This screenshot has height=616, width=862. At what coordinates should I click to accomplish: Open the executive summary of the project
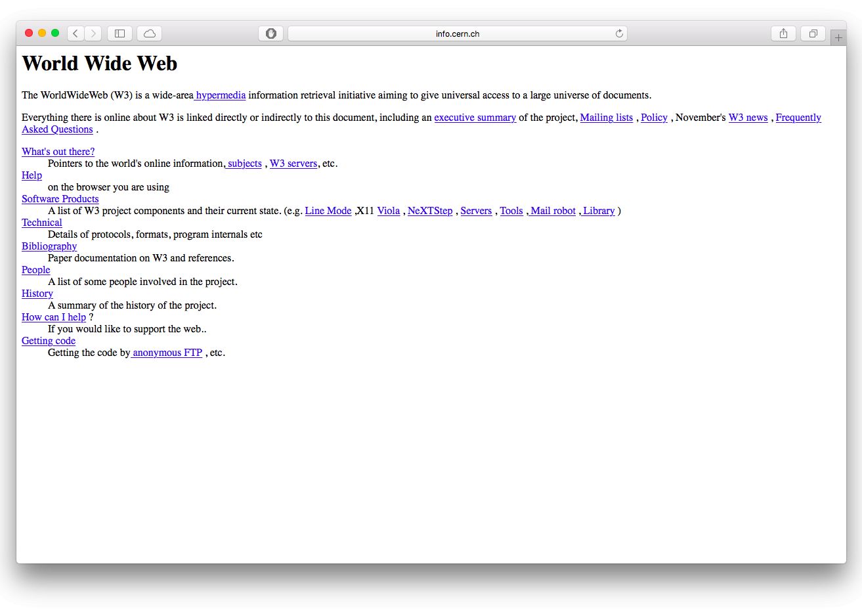coord(475,118)
